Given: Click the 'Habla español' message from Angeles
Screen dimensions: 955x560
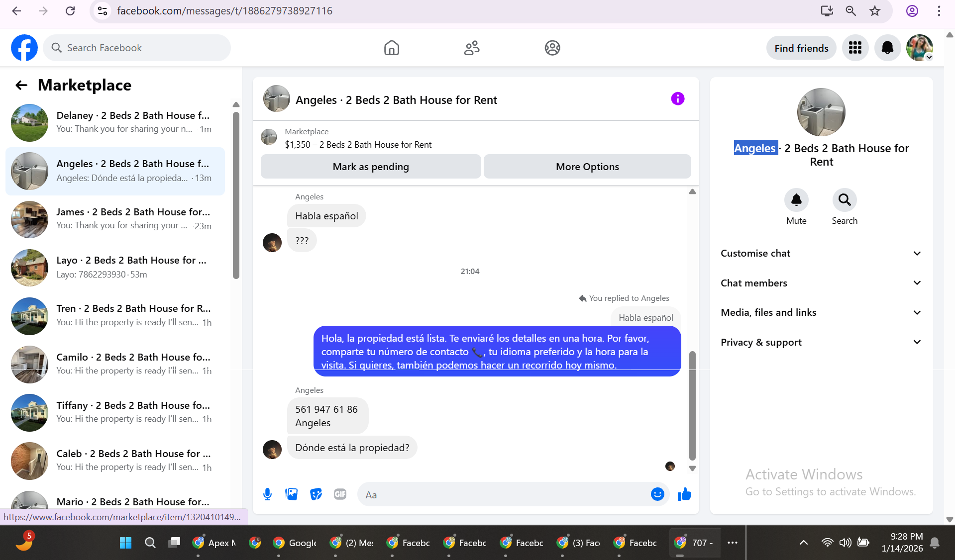Looking at the screenshot, I should (326, 216).
